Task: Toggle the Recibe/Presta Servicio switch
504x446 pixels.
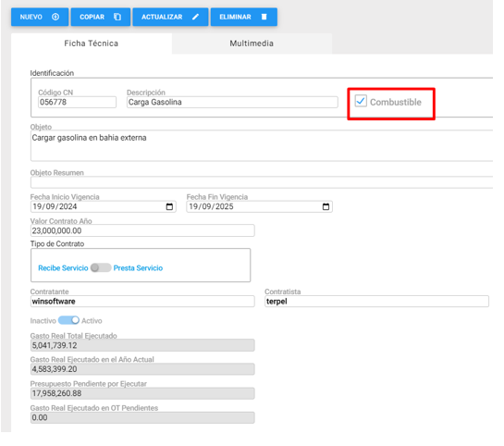Action: point(101,267)
